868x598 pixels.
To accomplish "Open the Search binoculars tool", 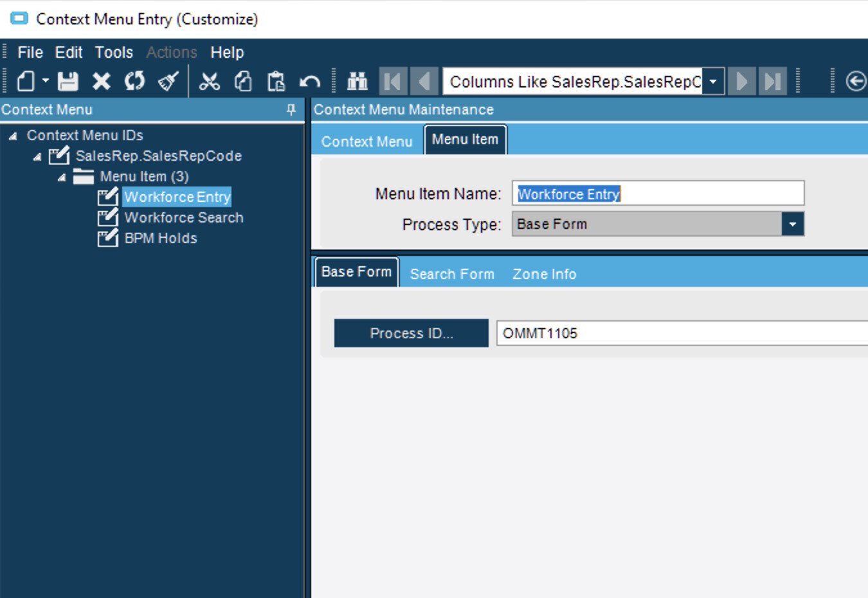I will coord(356,82).
